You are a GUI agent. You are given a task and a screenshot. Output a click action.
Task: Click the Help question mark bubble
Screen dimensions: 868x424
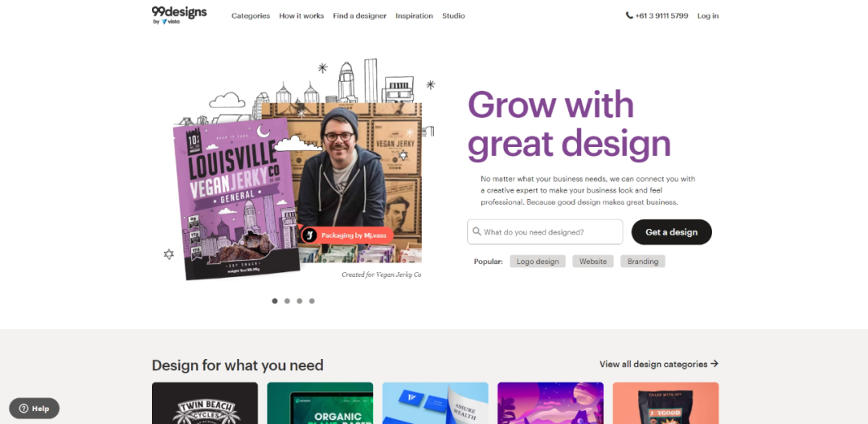pos(24,409)
